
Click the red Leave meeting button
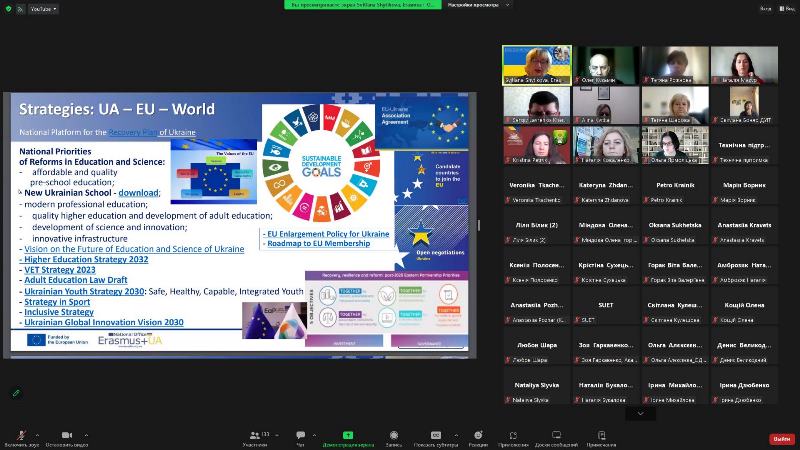[x=782, y=439]
